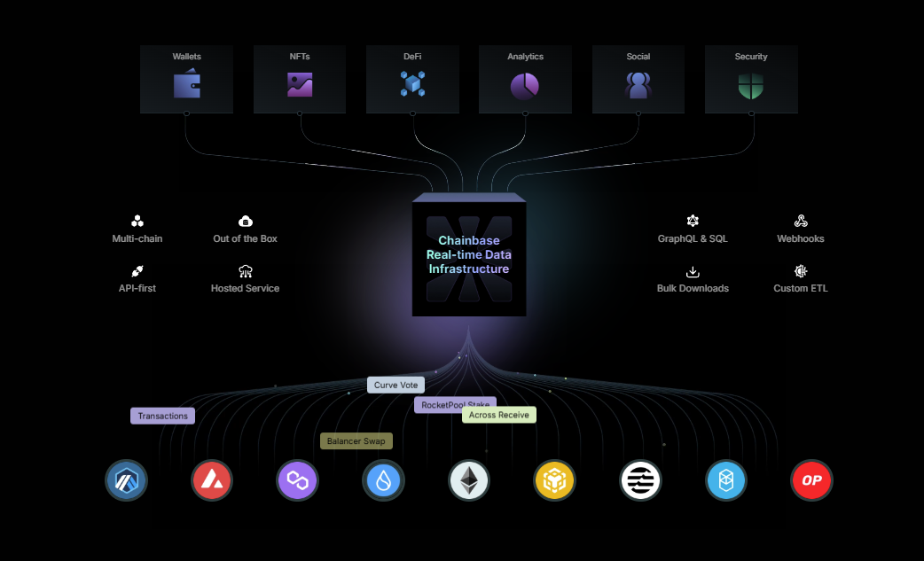924x561 pixels.
Task: Click the Webhooks text
Action: coord(800,238)
